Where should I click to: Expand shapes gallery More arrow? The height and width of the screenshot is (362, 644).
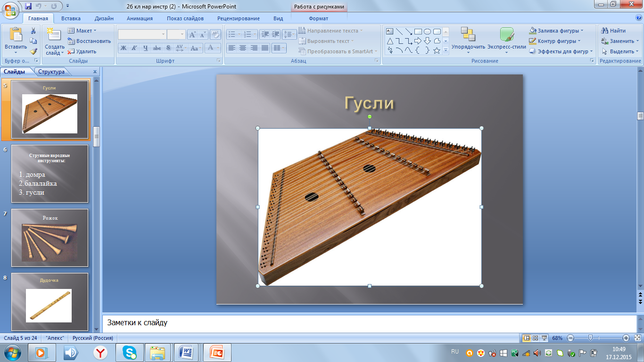pos(446,50)
